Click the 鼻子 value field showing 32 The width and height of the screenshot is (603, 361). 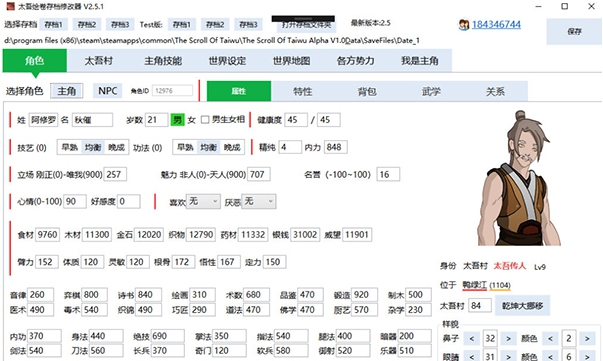coord(490,339)
